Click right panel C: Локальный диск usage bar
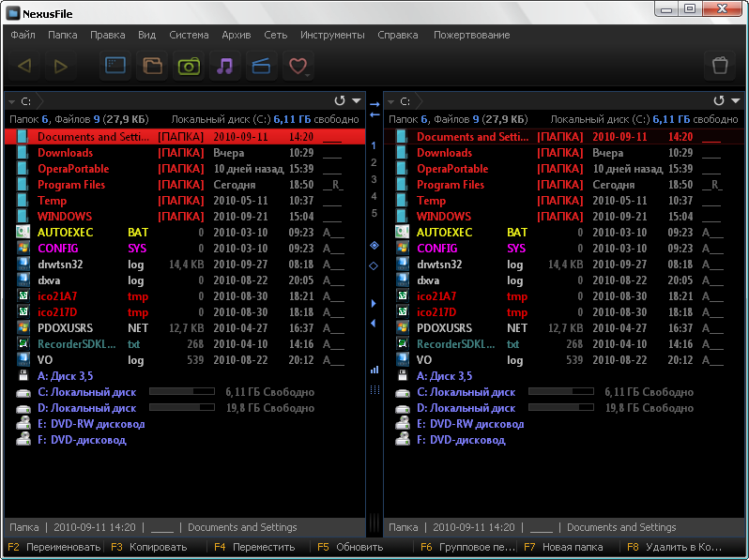Image resolution: width=749 pixels, height=560 pixels. [561, 391]
